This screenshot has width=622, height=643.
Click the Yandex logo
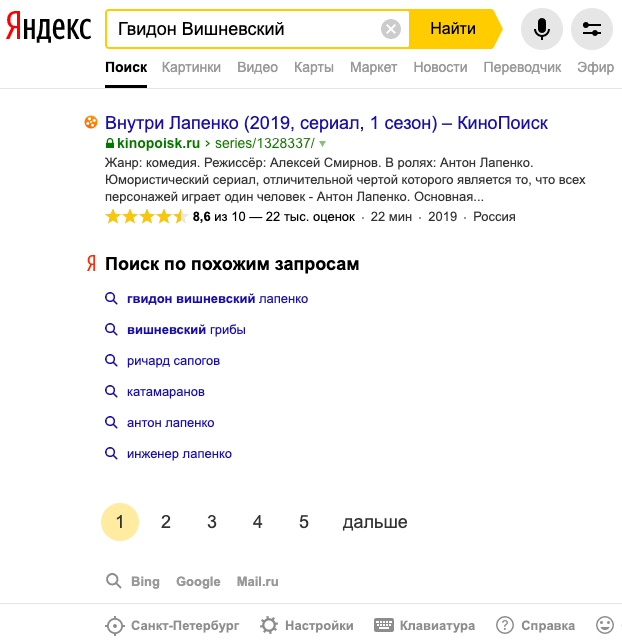pyautogui.click(x=48, y=29)
